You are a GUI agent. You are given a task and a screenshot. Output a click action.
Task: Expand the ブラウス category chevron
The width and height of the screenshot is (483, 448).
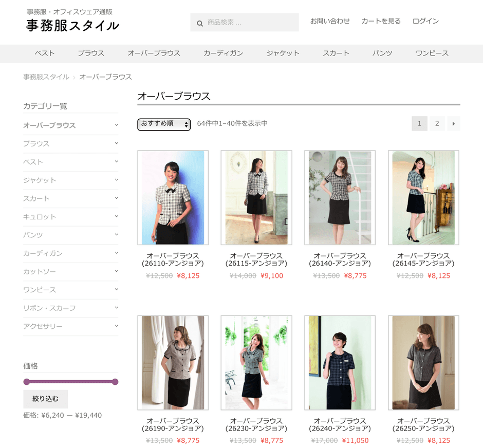pyautogui.click(x=116, y=143)
